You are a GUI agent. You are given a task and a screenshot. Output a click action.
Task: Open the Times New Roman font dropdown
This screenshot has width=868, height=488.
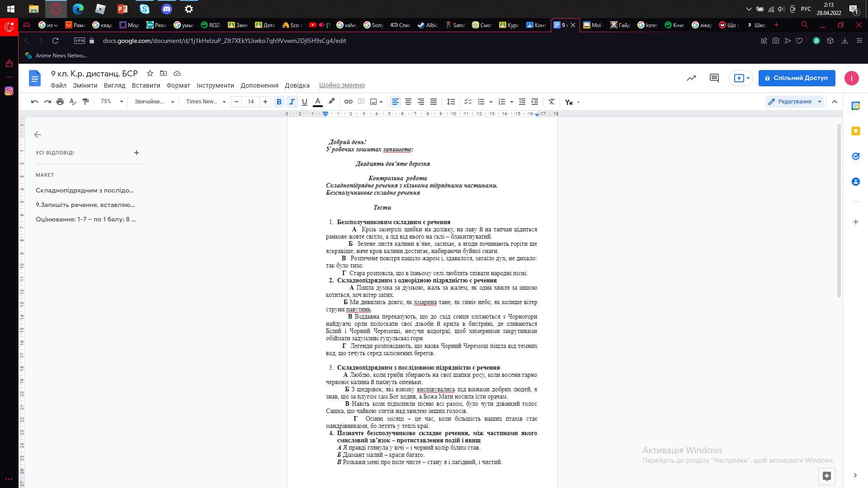[205, 102]
